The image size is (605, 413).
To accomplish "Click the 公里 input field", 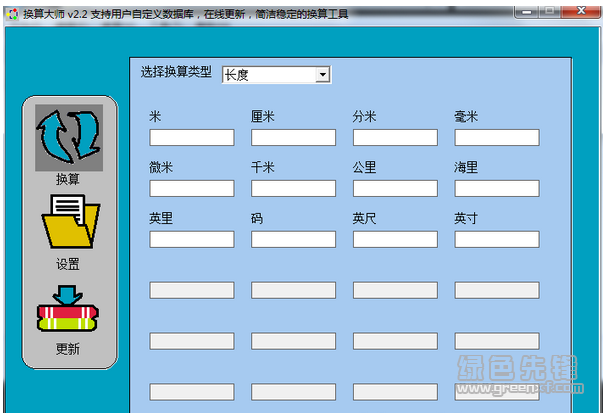I will tap(395, 188).
